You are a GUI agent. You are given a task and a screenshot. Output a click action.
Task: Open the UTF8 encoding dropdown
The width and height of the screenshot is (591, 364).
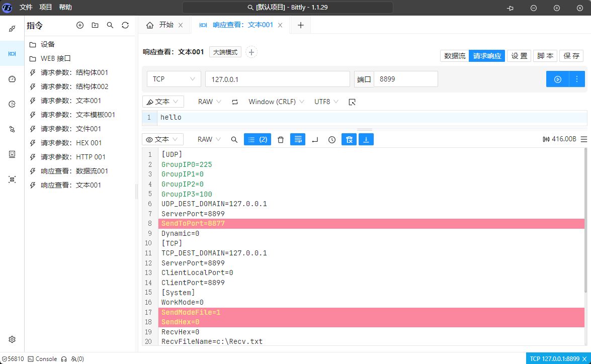(326, 102)
